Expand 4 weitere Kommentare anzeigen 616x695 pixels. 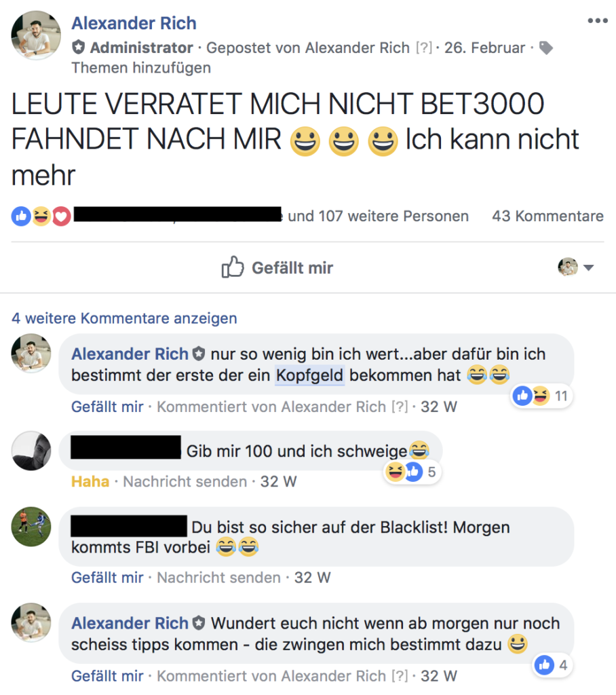pyautogui.click(x=125, y=318)
